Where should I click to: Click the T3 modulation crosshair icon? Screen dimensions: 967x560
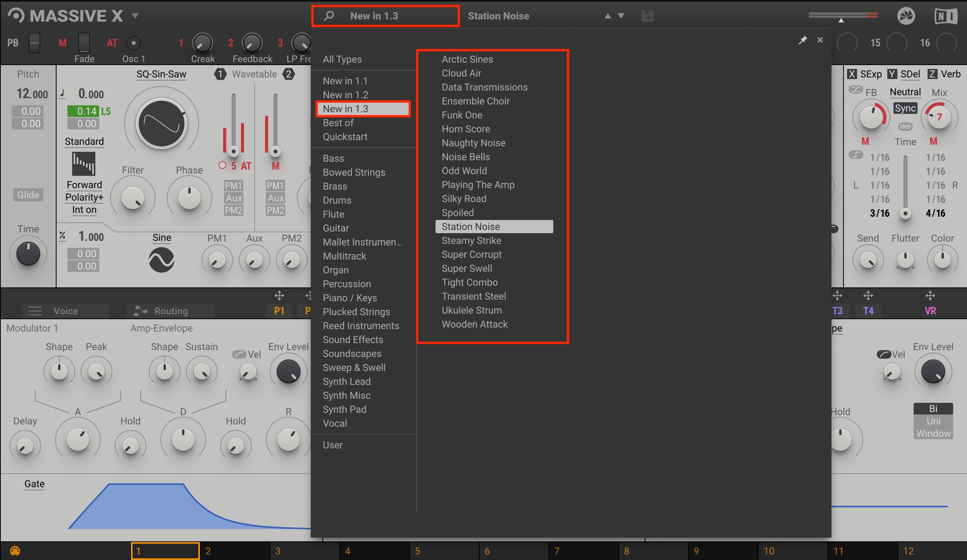tap(837, 296)
